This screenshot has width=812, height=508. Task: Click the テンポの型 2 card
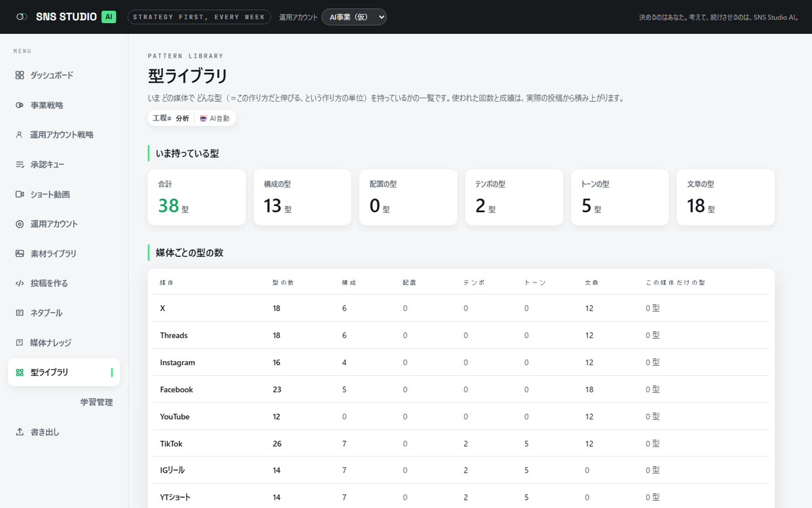(514, 197)
